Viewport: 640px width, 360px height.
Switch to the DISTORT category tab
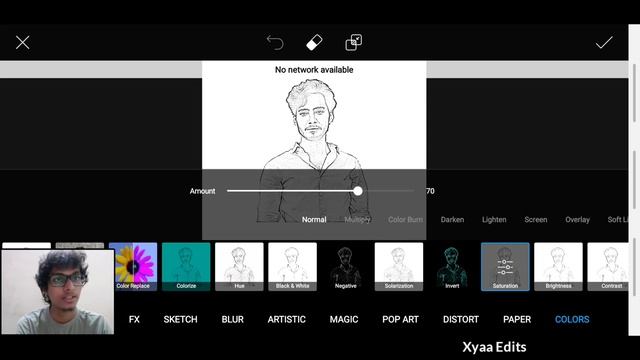click(x=461, y=320)
